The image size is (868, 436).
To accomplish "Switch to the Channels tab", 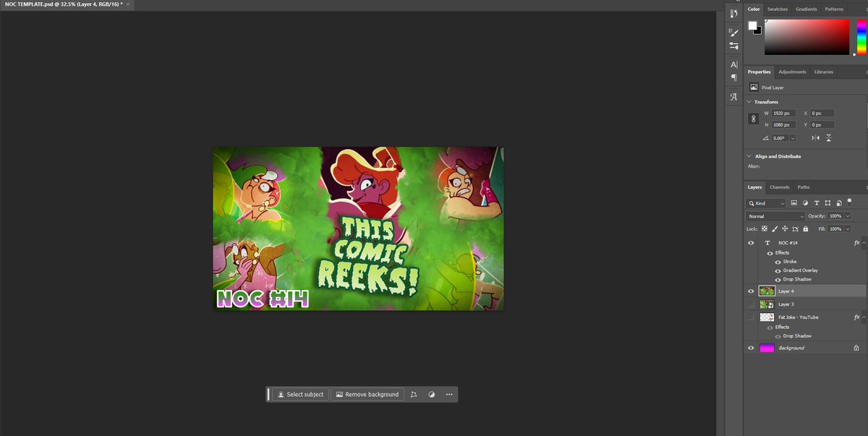I will [780, 187].
